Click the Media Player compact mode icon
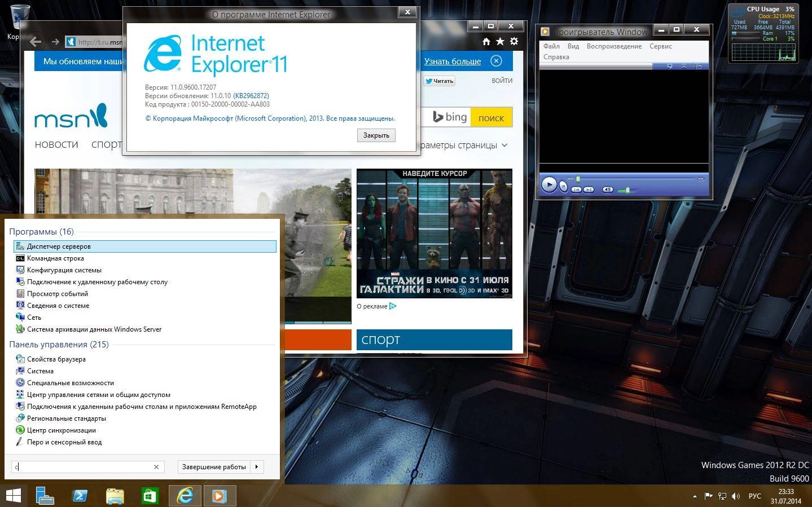 pyautogui.click(x=698, y=67)
